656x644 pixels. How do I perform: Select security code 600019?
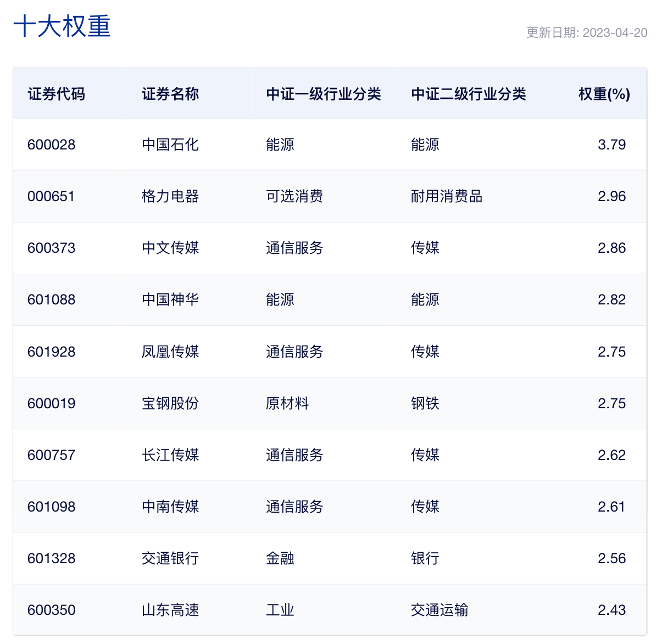pyautogui.click(x=52, y=403)
